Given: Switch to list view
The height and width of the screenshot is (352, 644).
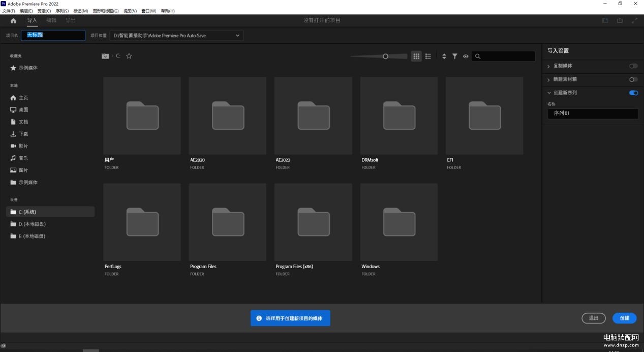Looking at the screenshot, I should [428, 56].
